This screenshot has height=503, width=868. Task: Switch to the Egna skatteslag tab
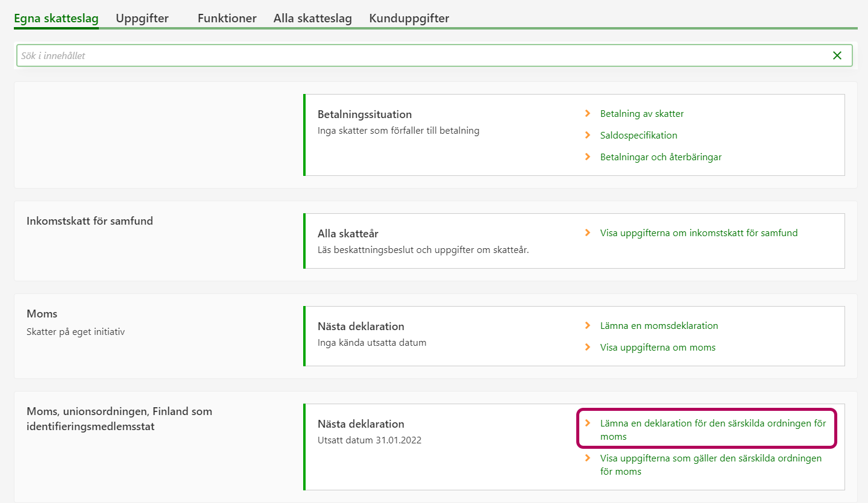[56, 18]
